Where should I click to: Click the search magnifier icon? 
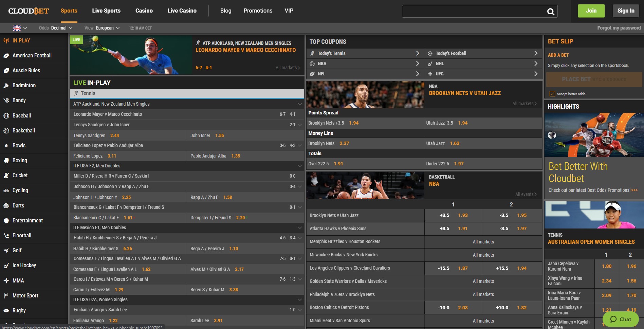click(551, 12)
